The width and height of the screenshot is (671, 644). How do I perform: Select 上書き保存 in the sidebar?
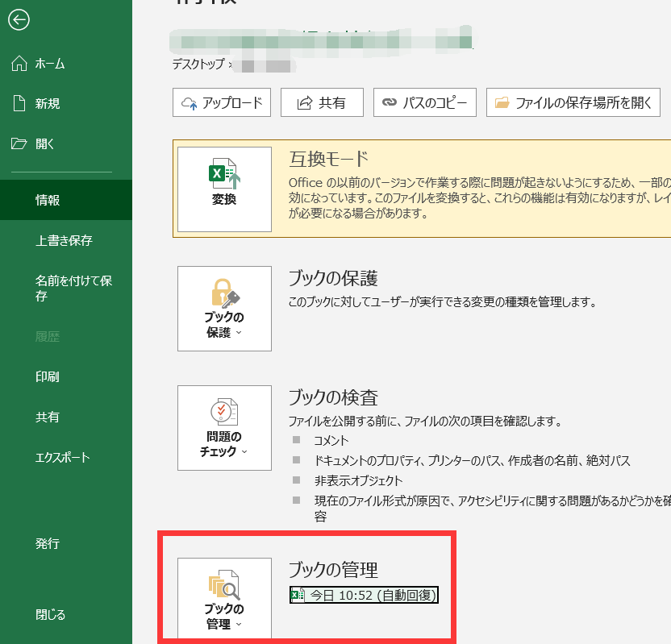click(64, 240)
